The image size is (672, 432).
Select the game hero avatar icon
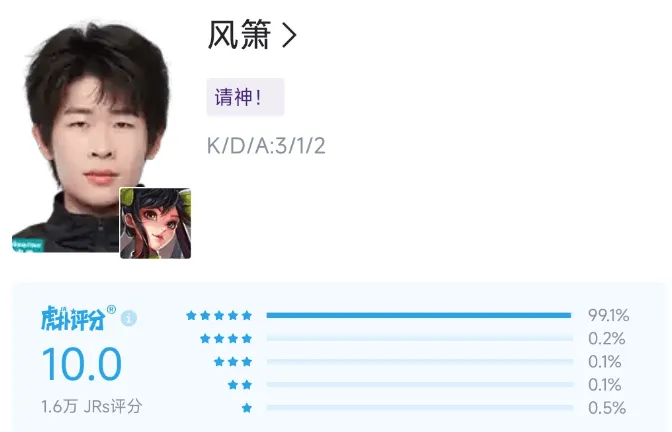pos(155,223)
